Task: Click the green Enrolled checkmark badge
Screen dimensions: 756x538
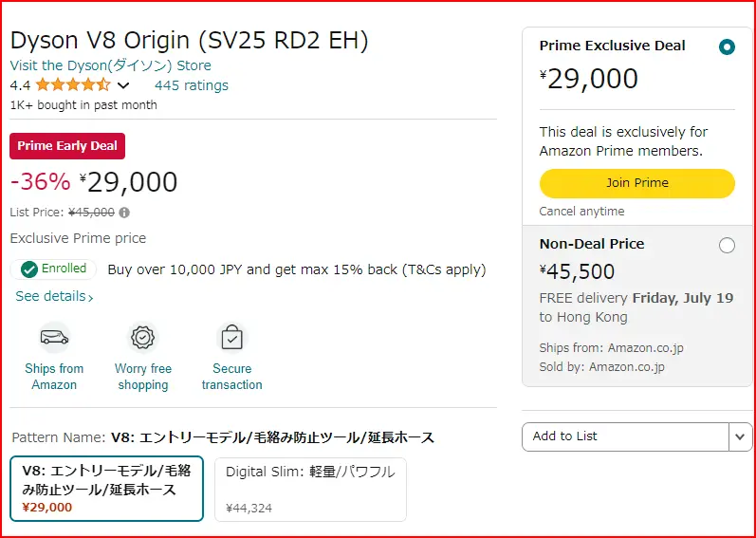Action: click(53, 269)
